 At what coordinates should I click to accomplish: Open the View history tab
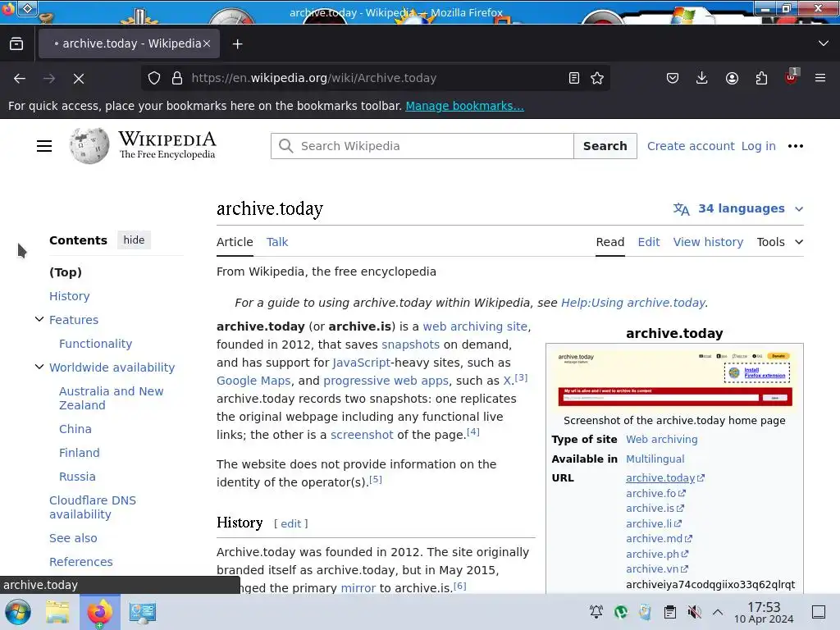(708, 242)
